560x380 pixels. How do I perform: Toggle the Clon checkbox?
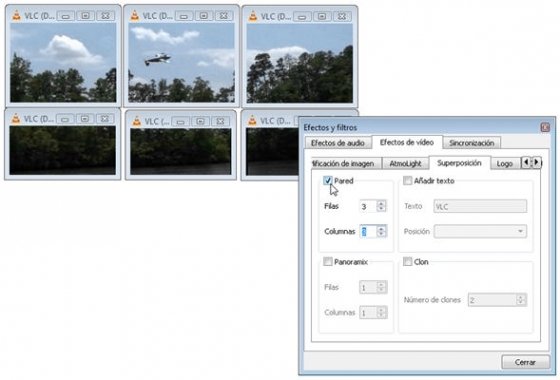point(407,262)
